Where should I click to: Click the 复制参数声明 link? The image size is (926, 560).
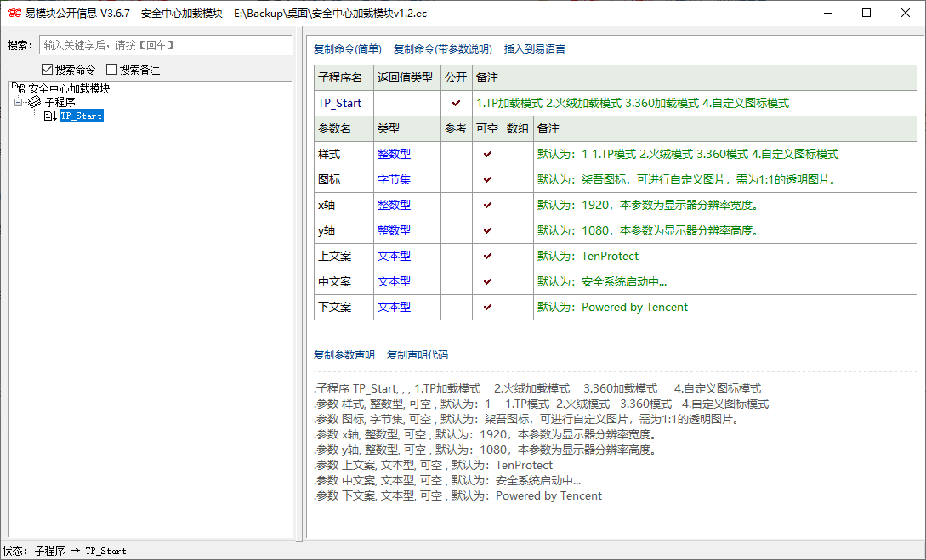point(344,354)
